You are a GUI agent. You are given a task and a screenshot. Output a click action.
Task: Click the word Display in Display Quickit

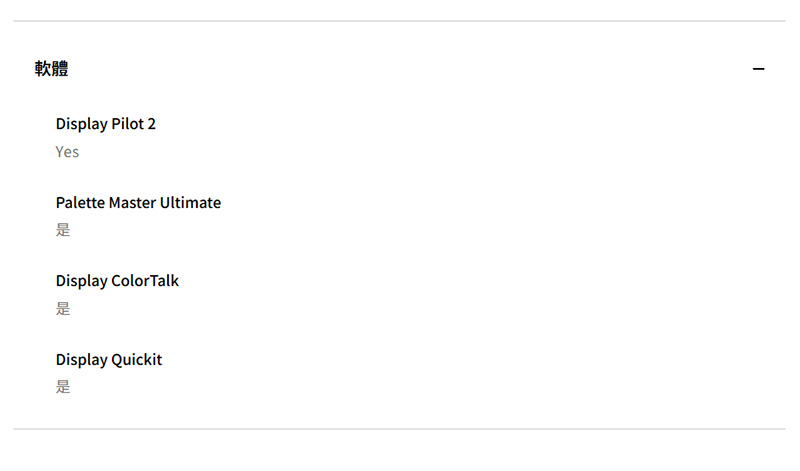(x=82, y=360)
